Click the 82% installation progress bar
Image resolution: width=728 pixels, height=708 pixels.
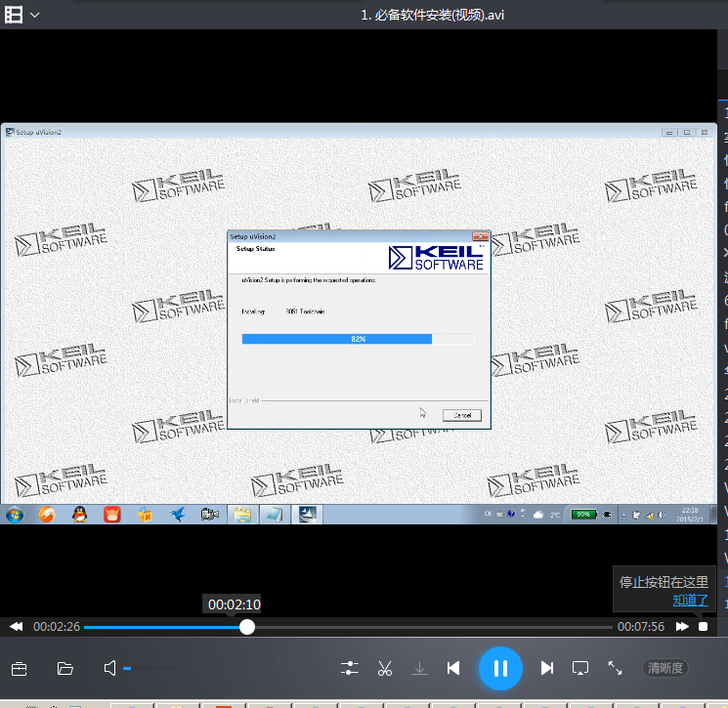(x=358, y=339)
